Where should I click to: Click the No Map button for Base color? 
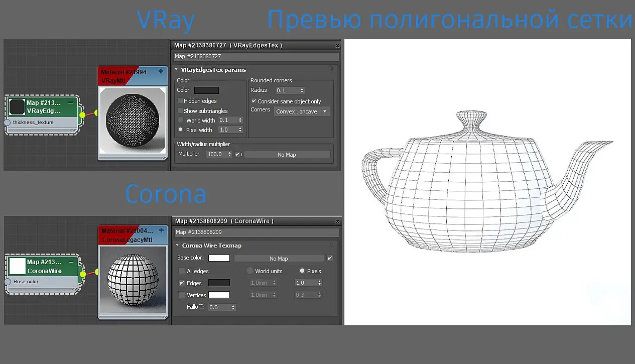coord(279,258)
